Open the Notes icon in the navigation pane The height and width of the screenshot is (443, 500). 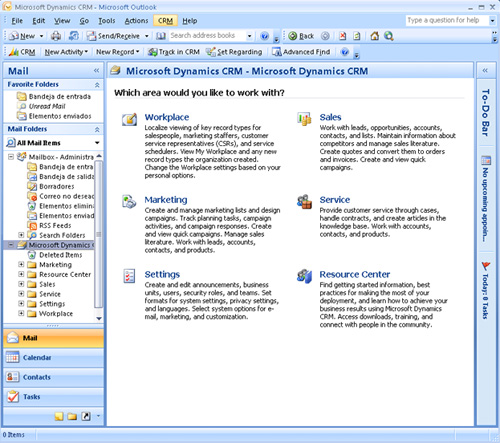coord(59,416)
